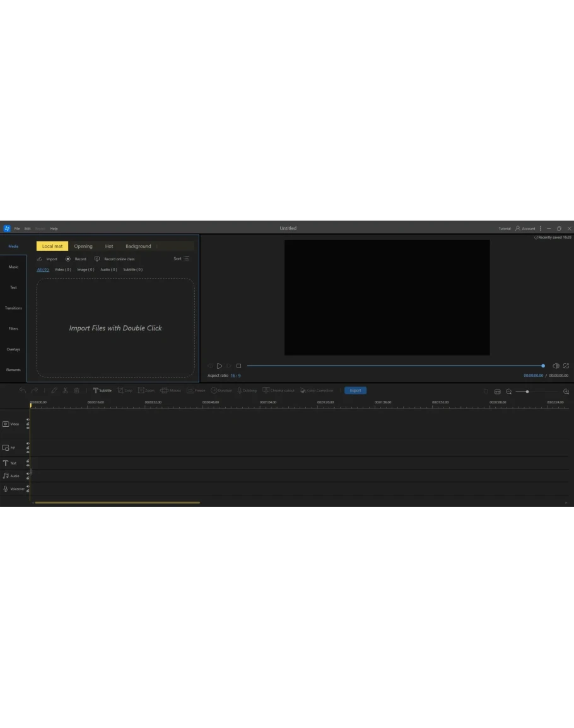Click the Record online class icon
This screenshot has width=574, height=728.
click(x=97, y=259)
